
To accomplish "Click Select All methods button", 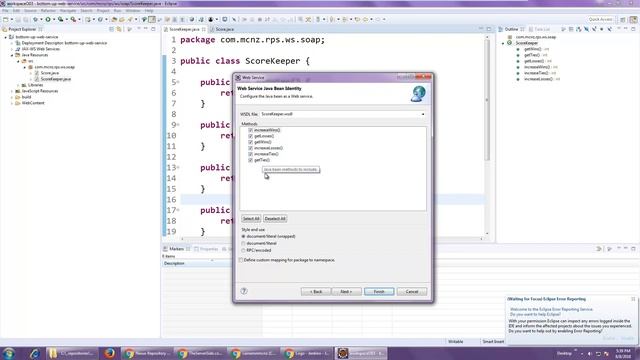I will (x=251, y=219).
